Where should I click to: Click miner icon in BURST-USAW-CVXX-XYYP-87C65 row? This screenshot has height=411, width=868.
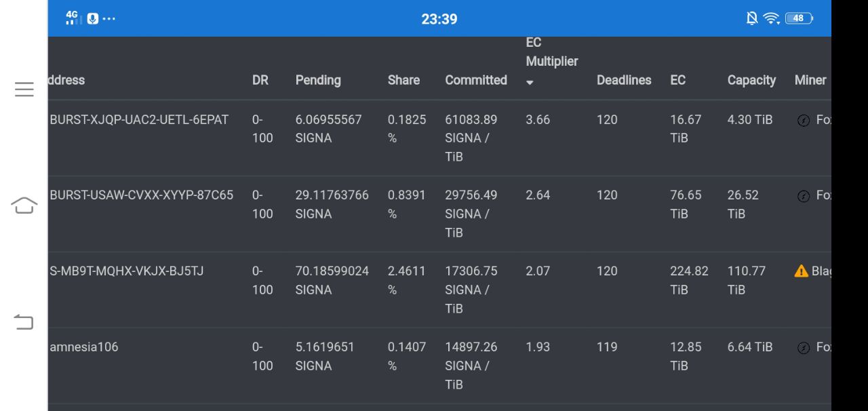804,196
